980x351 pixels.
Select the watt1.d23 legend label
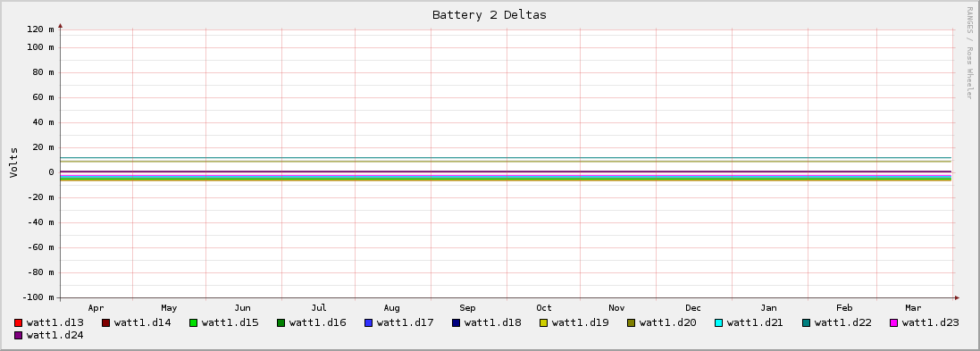[x=930, y=323]
